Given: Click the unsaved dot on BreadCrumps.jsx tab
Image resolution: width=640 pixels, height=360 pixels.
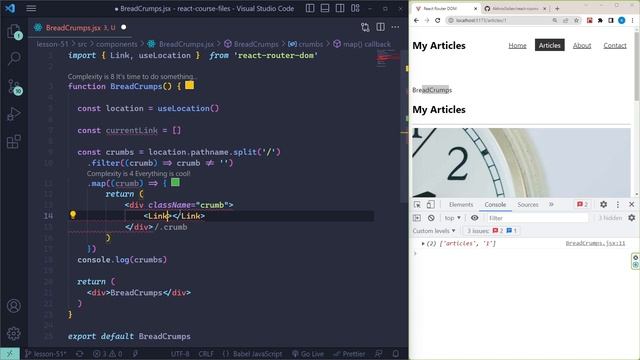Looking at the screenshot, I should click(124, 27).
